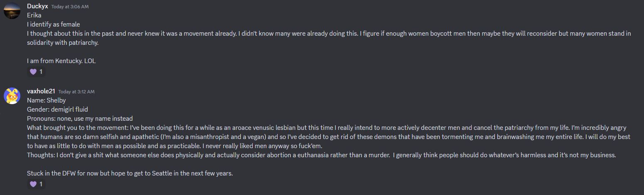Click vaxhole21's rabbit profile avatar
Screen dimensions: 644x195
tap(12, 96)
